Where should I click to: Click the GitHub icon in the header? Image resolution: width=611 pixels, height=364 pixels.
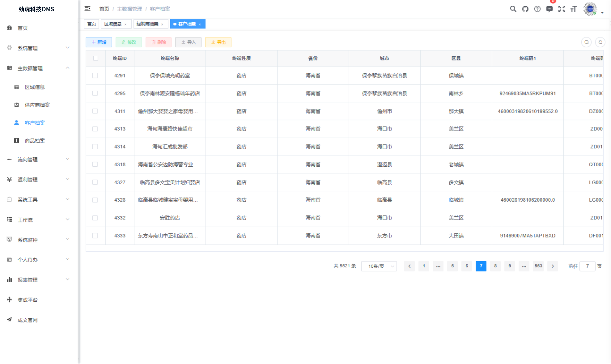525,9
